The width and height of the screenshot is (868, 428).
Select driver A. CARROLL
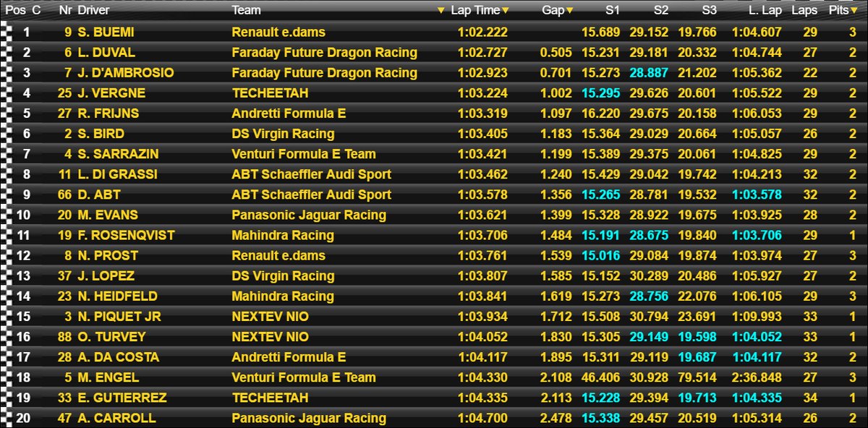(116, 418)
